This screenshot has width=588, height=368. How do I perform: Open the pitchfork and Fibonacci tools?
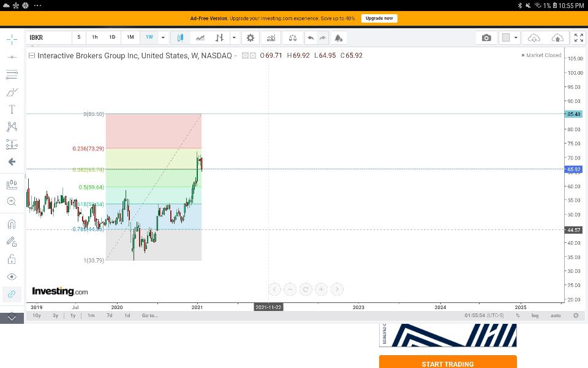click(12, 74)
